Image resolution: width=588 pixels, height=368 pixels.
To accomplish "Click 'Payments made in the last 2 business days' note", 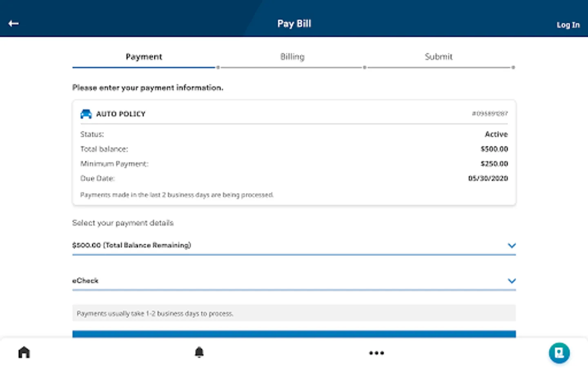I will click(x=177, y=195).
